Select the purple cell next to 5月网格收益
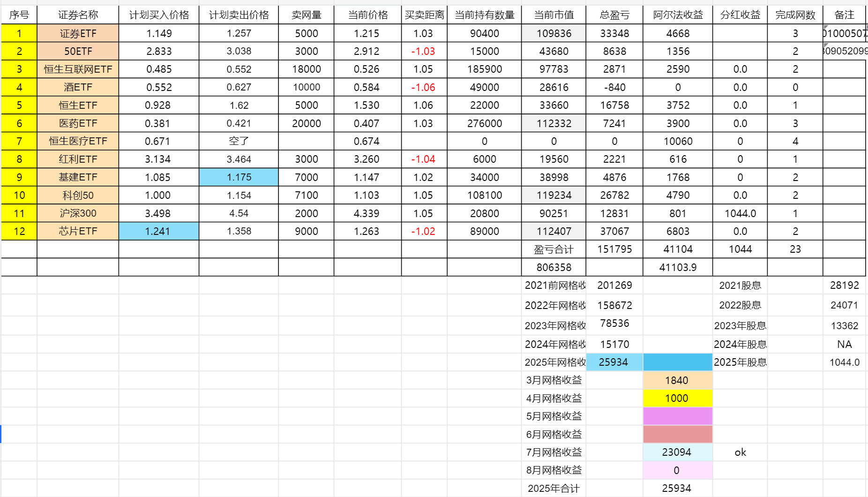Viewport: 868px width, 497px height. tap(678, 416)
